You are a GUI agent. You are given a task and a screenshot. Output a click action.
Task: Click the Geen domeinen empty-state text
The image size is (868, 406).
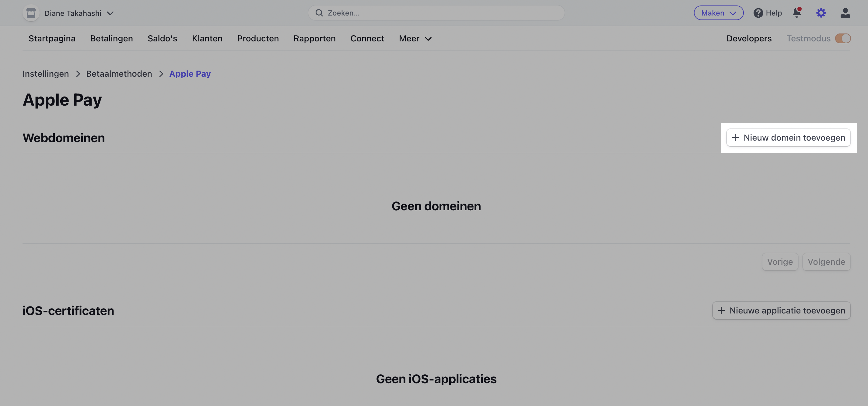(436, 206)
